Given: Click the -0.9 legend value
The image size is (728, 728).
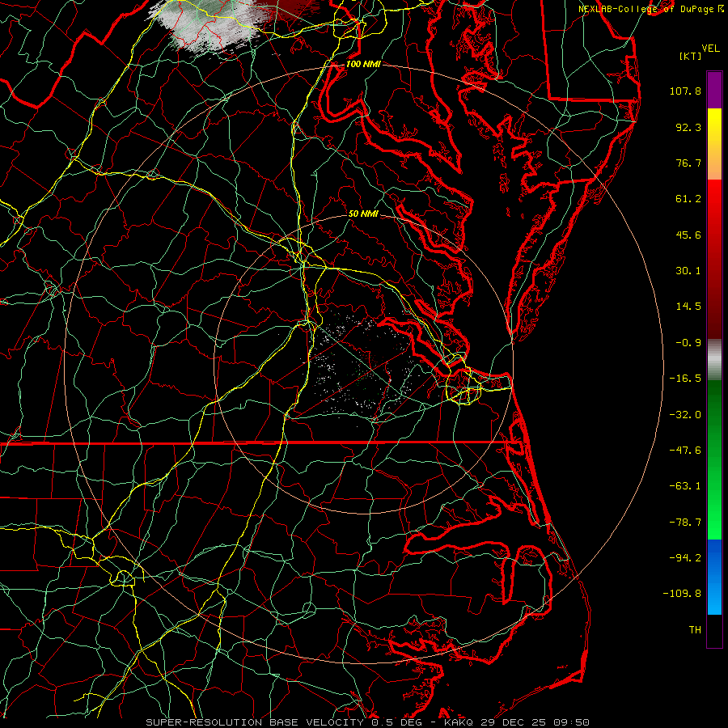Looking at the screenshot, I should pyautogui.click(x=688, y=343).
